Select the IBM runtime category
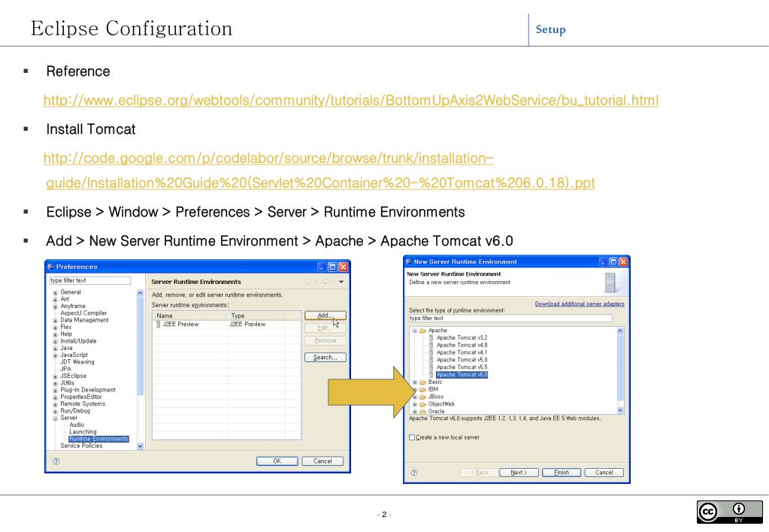 point(433,389)
